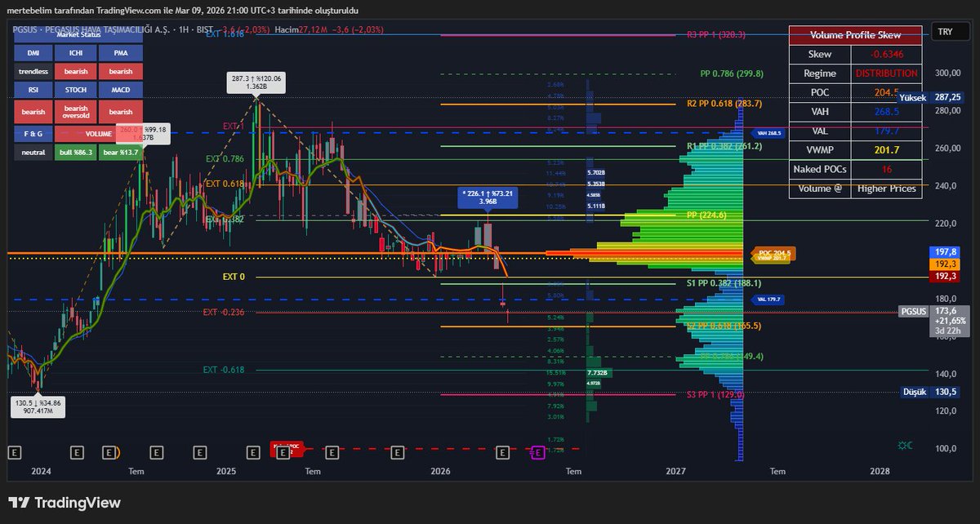The image size is (980, 524).
Task: Click the PMA cell in status table
Action: click(120, 52)
